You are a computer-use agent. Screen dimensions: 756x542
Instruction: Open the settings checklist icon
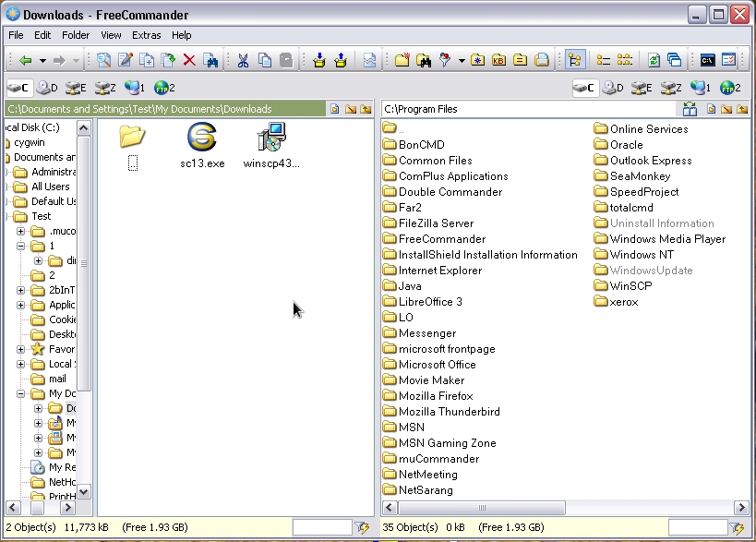pos(728,60)
